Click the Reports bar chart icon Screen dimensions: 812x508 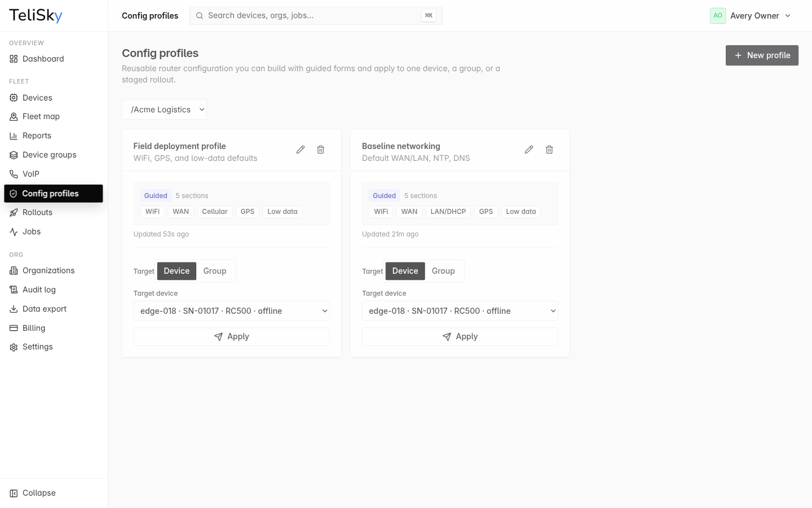[14, 135]
